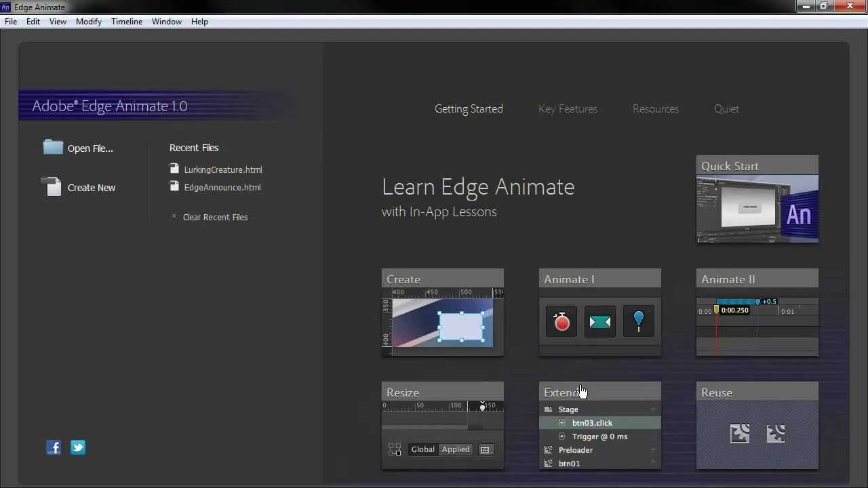Open the Modify menu
Screen dimensions: 868x488
89,22
